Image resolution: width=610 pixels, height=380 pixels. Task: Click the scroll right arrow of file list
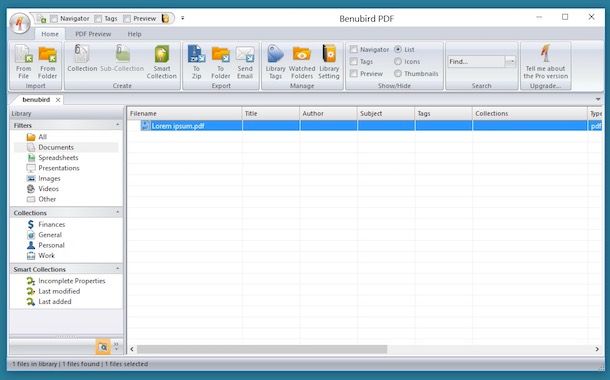(x=597, y=349)
